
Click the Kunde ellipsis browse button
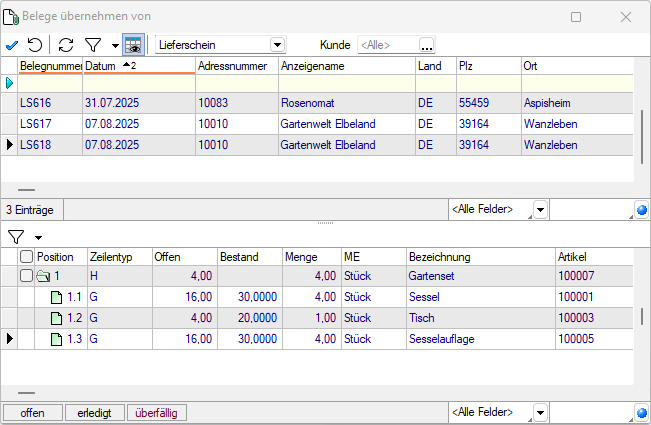coord(427,45)
